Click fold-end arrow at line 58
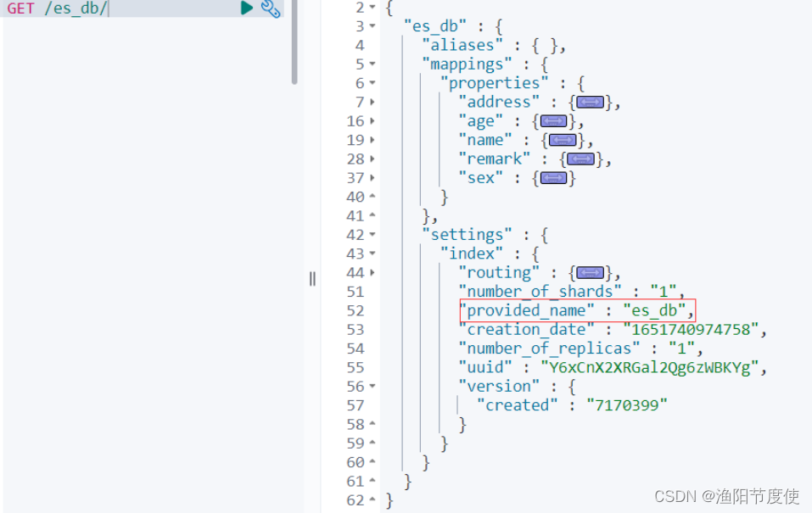812x513 pixels. click(x=372, y=423)
